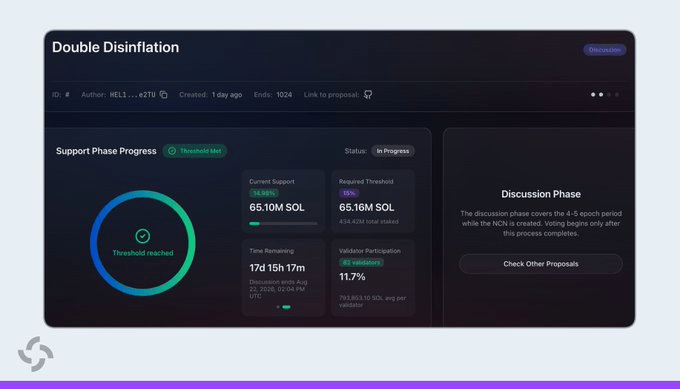Click the Double Disinflation title
Screen dimensions: 680x389
(x=115, y=47)
